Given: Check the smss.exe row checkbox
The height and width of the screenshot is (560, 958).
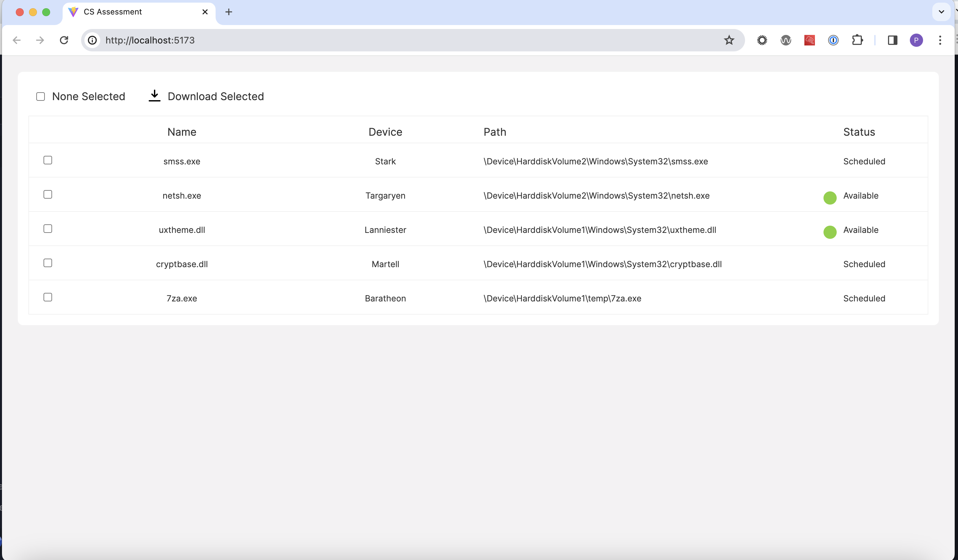Looking at the screenshot, I should (x=48, y=160).
